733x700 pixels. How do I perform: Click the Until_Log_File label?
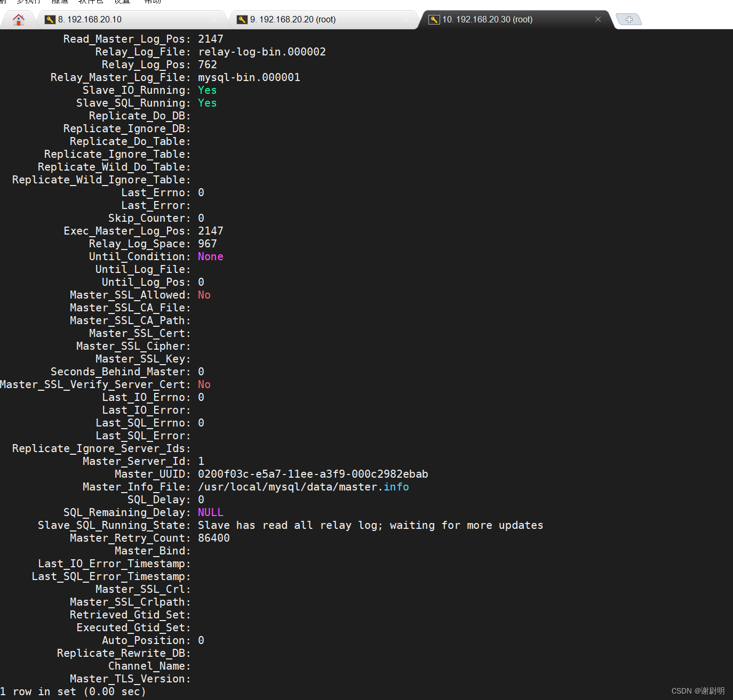pos(143,269)
